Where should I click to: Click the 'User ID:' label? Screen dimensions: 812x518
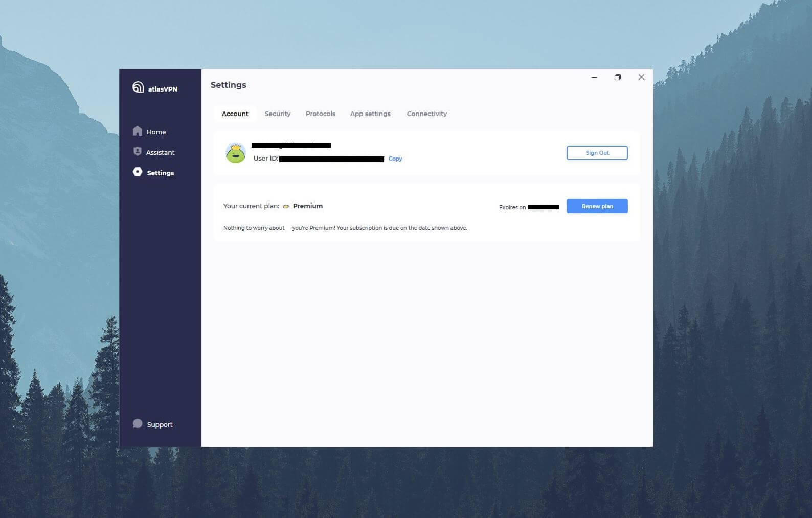tap(266, 158)
